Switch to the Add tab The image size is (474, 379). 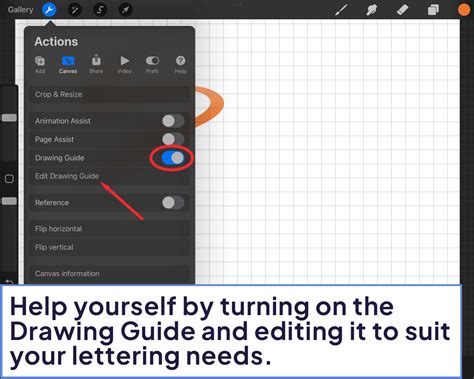[40, 64]
